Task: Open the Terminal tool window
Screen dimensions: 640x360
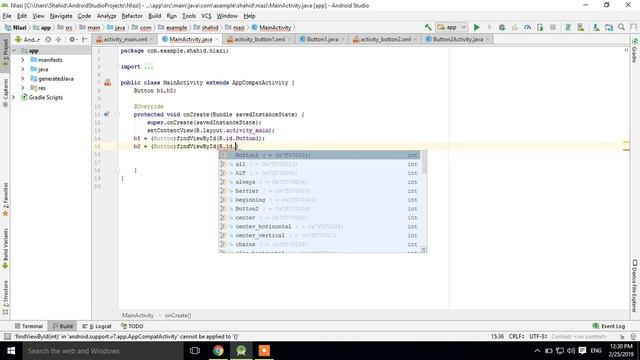Action: (x=29, y=326)
